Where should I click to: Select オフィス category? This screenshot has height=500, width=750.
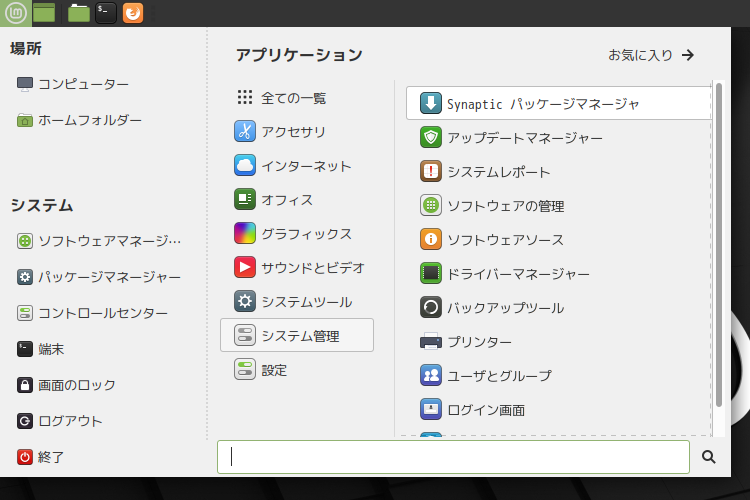tap(297, 199)
